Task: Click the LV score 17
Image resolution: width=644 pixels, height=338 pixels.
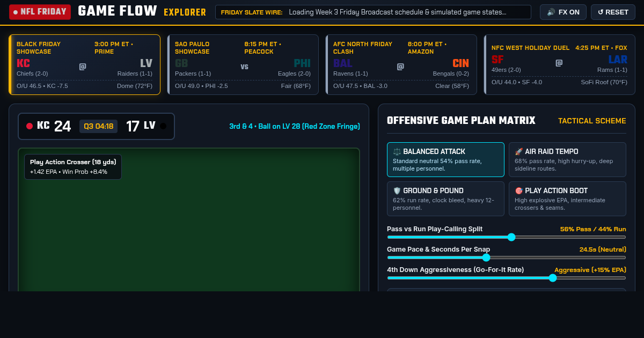Action: [x=133, y=126]
